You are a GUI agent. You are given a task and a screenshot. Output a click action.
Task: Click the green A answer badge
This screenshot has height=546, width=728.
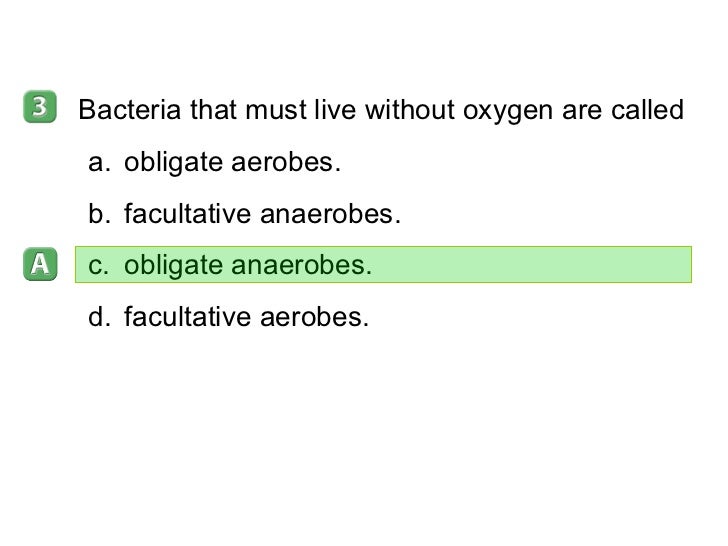tap(40, 264)
